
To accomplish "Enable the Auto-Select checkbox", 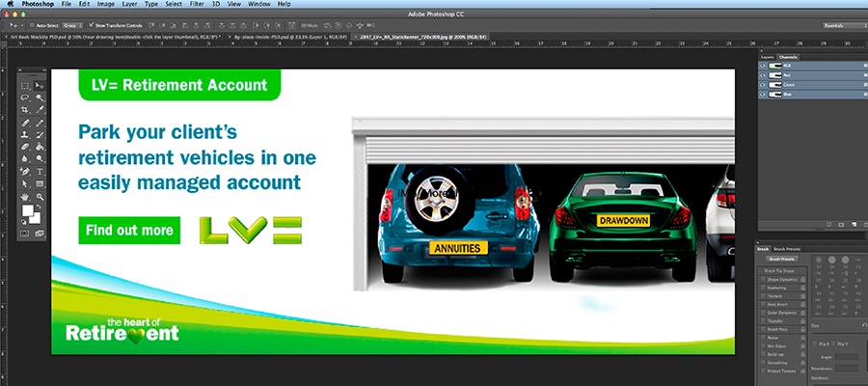I will [32, 25].
